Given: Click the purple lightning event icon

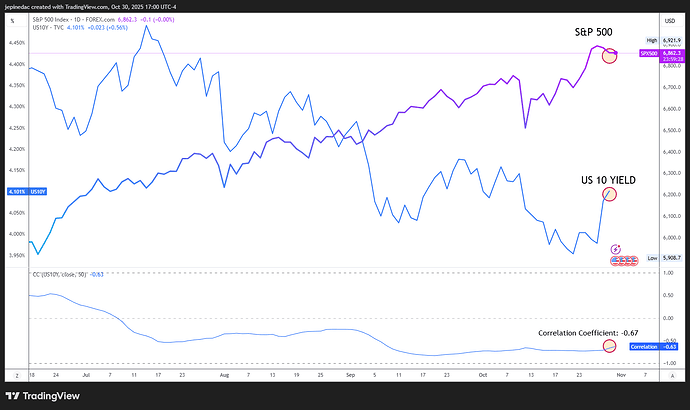Looking at the screenshot, I should click(615, 248).
